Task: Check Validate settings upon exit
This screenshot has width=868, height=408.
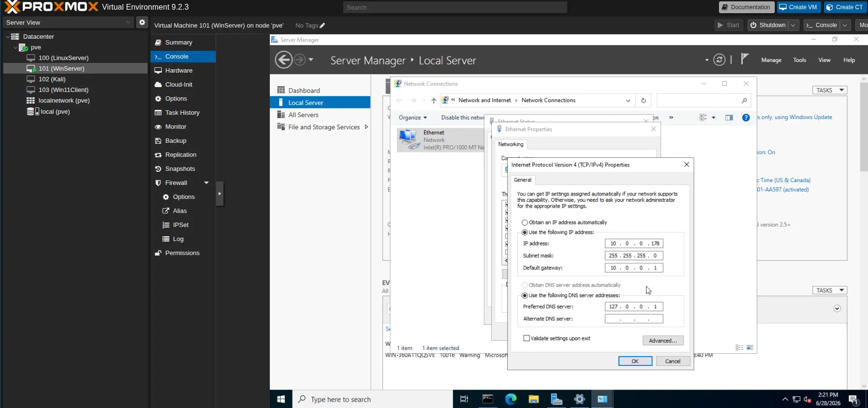Action: coord(527,338)
